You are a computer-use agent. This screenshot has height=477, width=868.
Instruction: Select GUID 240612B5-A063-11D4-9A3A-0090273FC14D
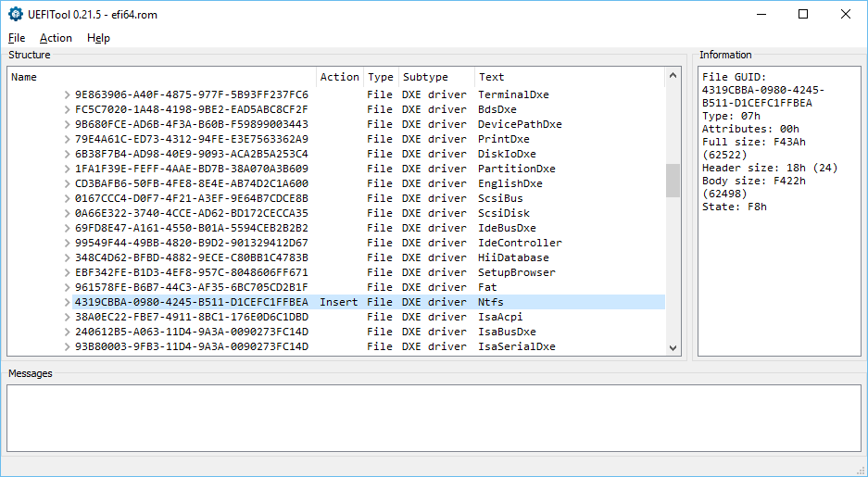pyautogui.click(x=192, y=332)
